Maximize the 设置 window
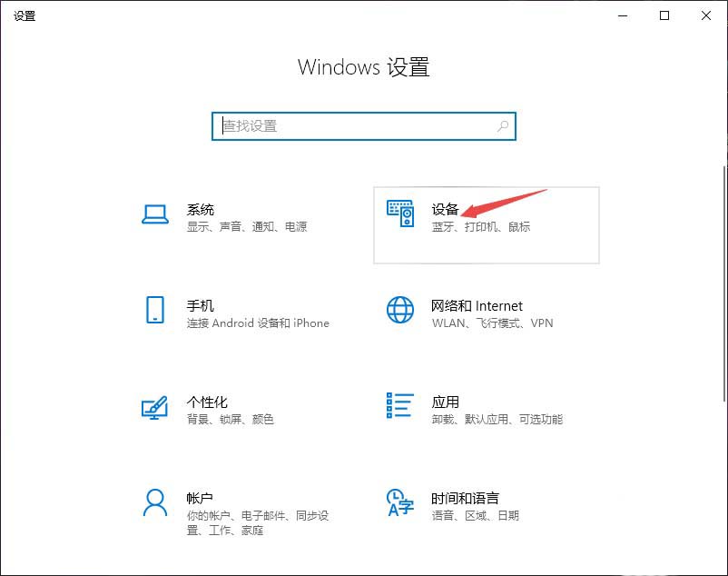Viewport: 728px width, 576px height. (664, 15)
